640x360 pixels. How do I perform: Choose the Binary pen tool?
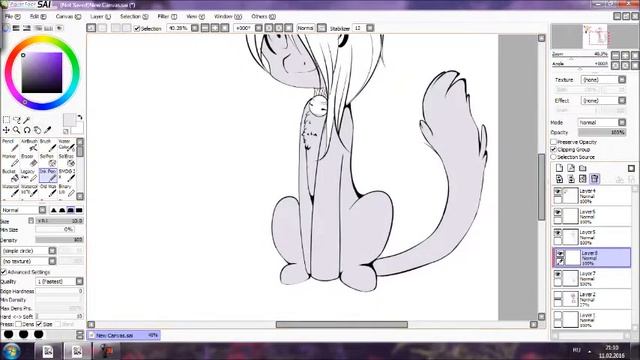pyautogui.click(x=66, y=191)
